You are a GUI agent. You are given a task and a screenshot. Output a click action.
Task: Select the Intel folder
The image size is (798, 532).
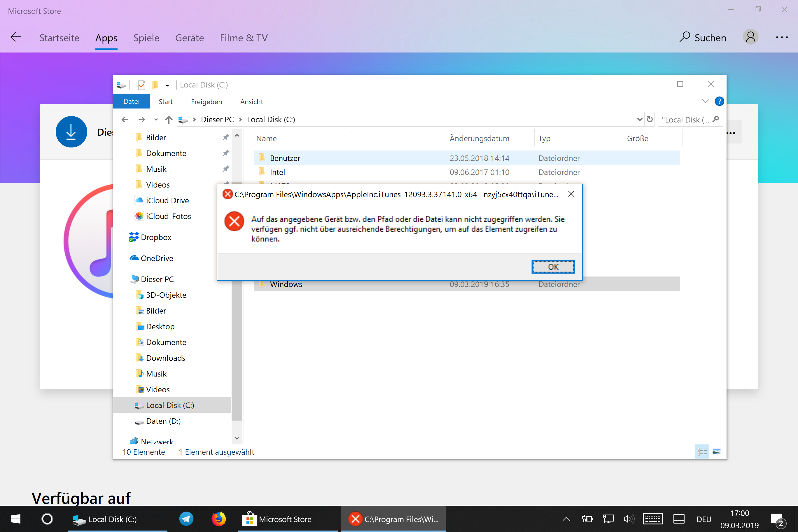(467, 172)
